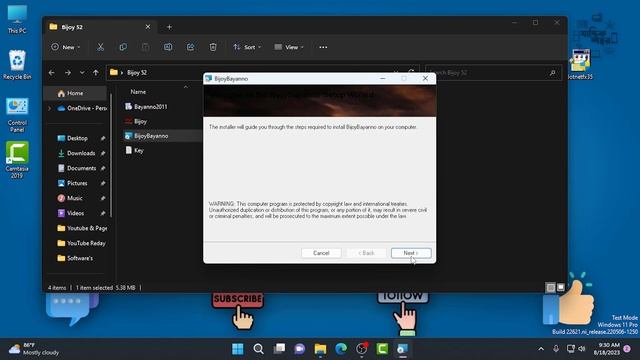Select the Bayanno2011 file
The height and width of the screenshot is (360, 640).
(146, 107)
